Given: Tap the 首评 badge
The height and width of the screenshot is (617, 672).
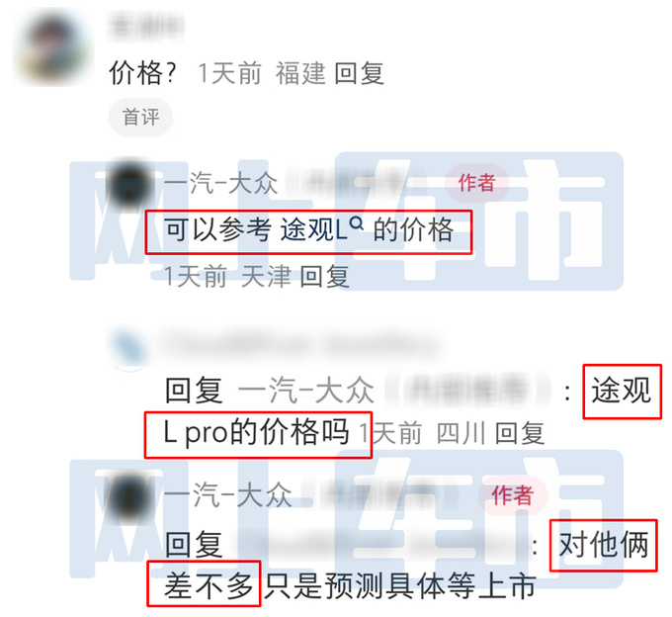Looking at the screenshot, I should [x=140, y=117].
